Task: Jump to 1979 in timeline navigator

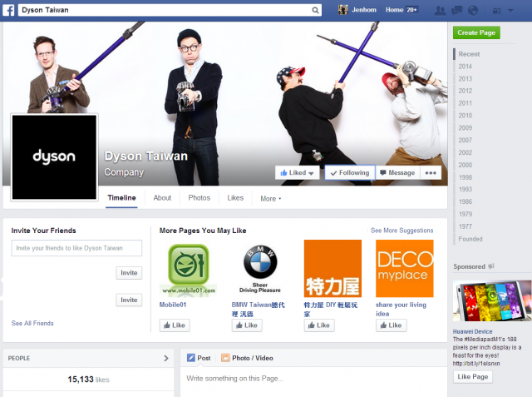Action: (x=465, y=214)
